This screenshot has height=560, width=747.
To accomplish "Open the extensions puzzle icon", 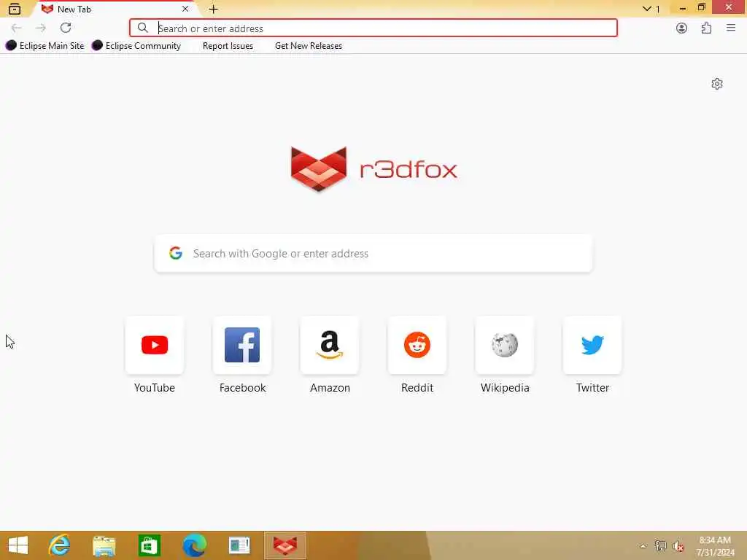I will tap(706, 28).
